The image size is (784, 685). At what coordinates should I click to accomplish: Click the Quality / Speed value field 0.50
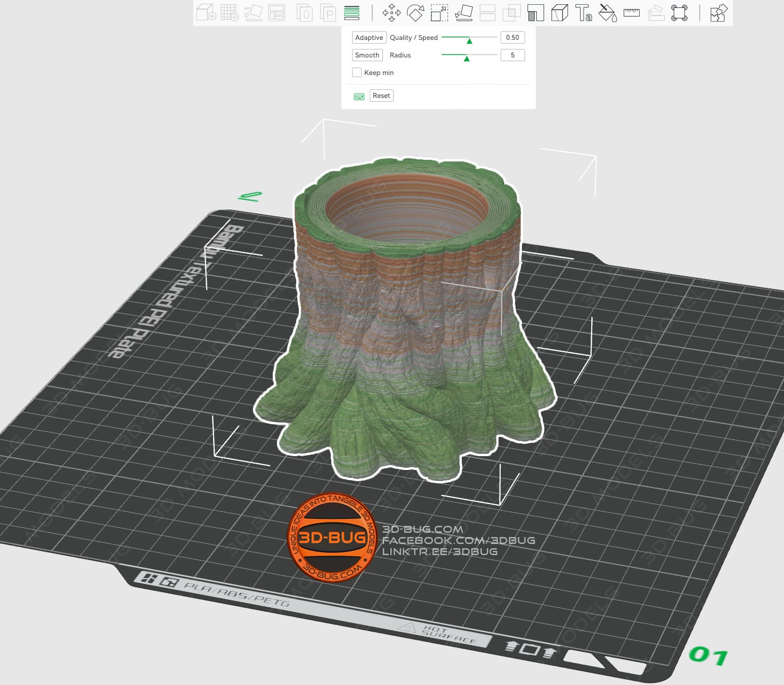(x=512, y=38)
